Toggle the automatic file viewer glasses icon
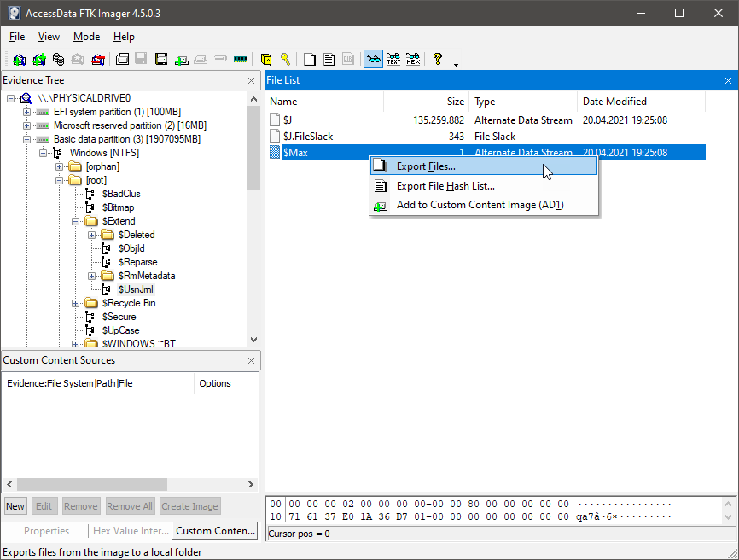739x560 pixels. (373, 60)
